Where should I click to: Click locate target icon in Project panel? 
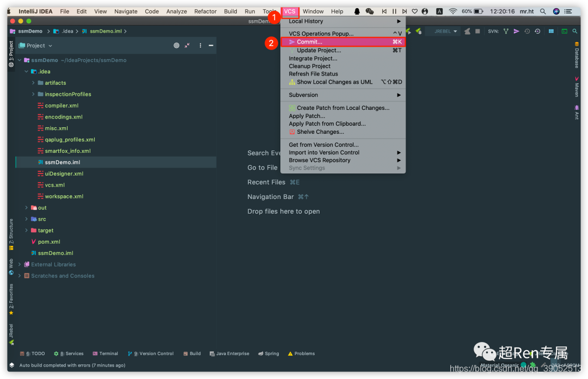(176, 45)
